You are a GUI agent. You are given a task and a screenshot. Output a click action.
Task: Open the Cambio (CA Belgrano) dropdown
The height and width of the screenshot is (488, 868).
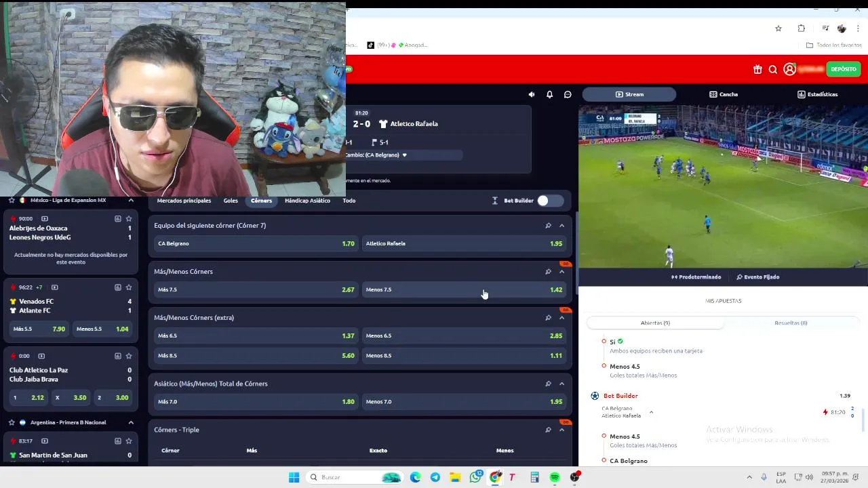click(x=404, y=155)
